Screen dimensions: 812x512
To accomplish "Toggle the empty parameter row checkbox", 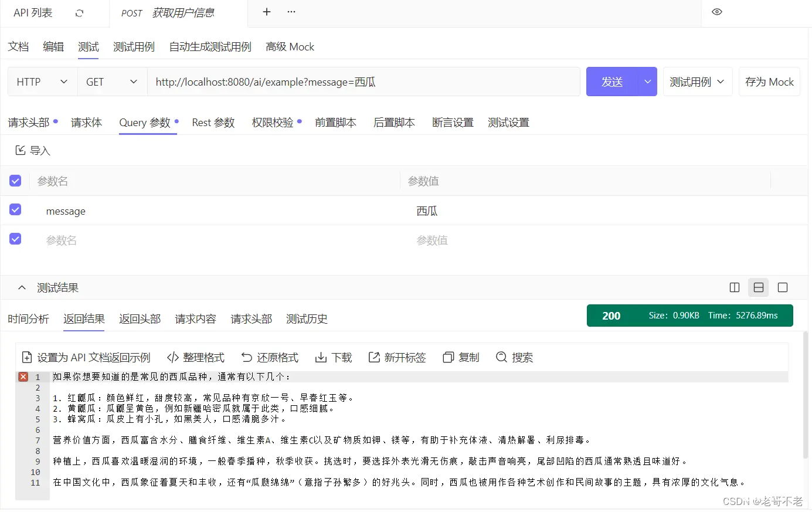I will (15, 239).
